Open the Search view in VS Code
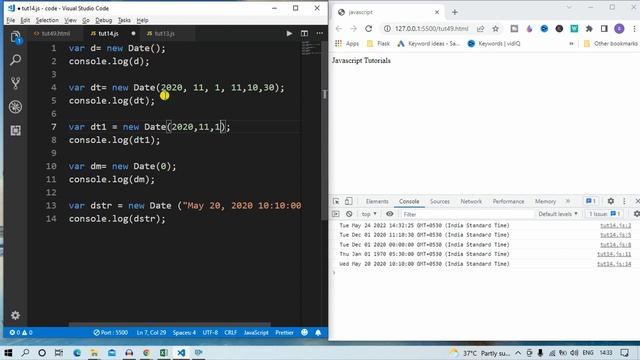 (x=16, y=60)
